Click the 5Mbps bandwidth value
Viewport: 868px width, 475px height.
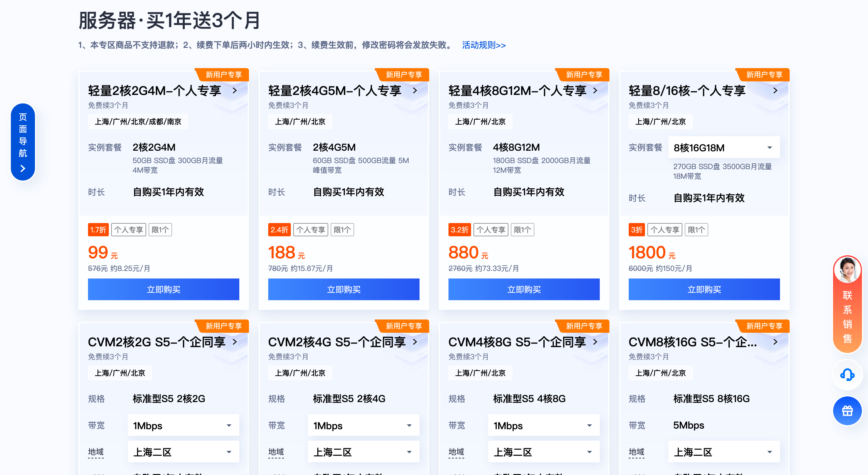tap(688, 426)
